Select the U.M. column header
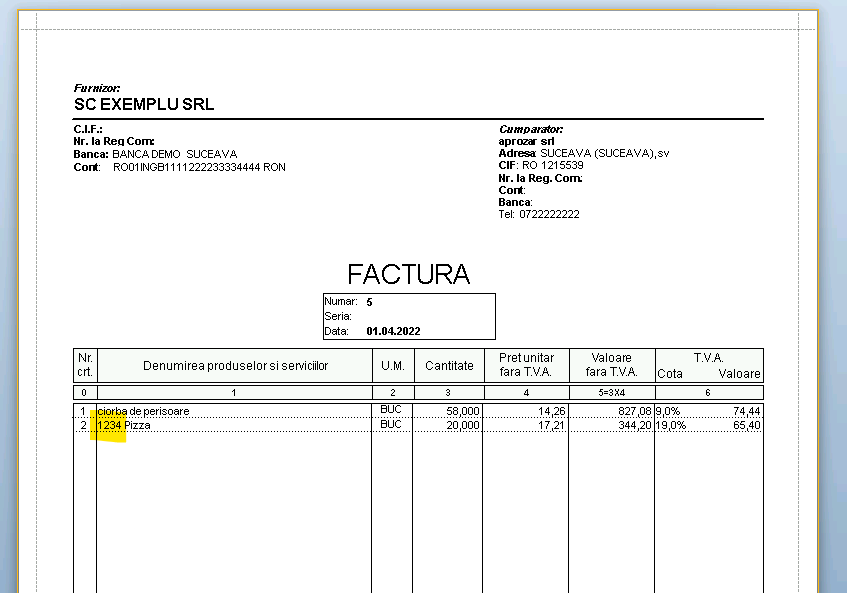Image resolution: width=847 pixels, height=593 pixels. click(x=393, y=366)
